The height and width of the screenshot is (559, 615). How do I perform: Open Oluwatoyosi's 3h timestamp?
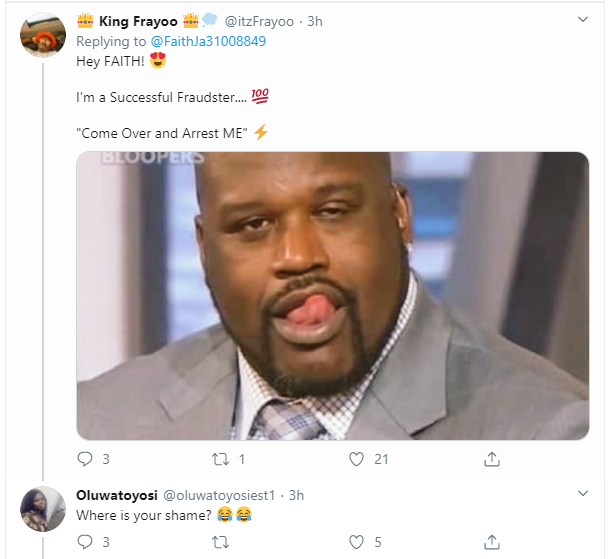coord(296,494)
